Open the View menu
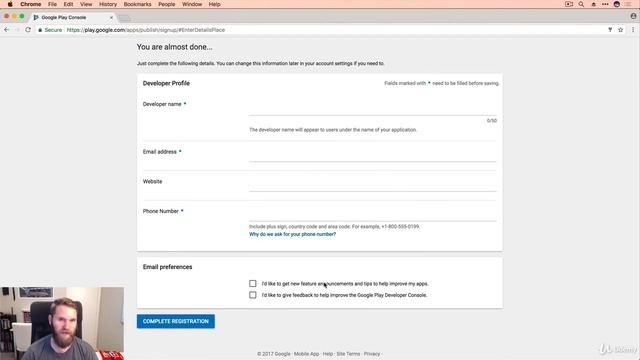Viewport: 640px width, 360px height. 86,4
